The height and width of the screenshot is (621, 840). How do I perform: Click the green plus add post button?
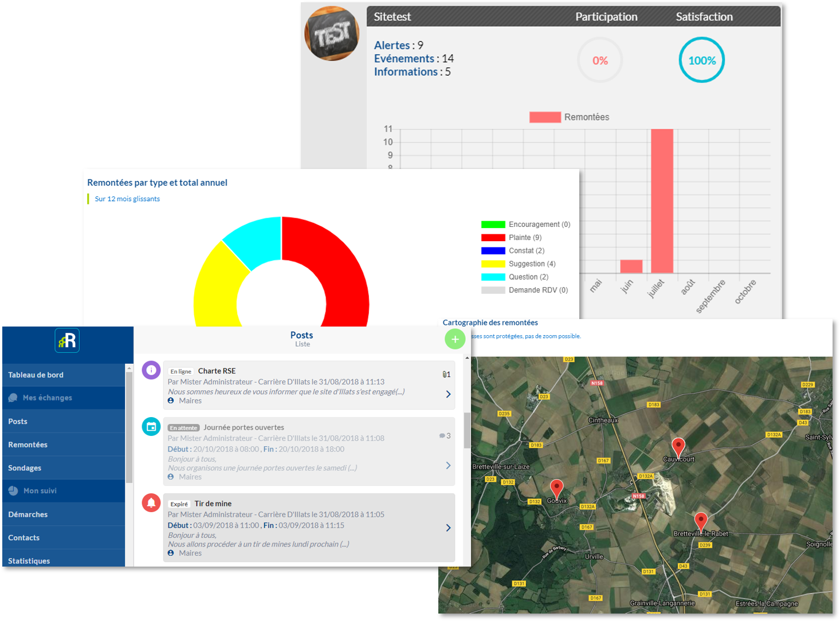[x=455, y=339]
